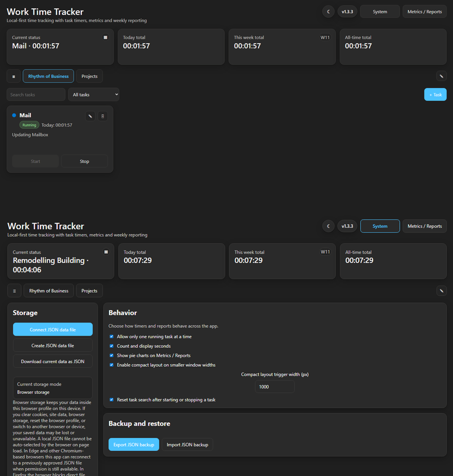
Task: Open hamburger menu beside highlighted Rhythm of Business tab
Action: 14,76
